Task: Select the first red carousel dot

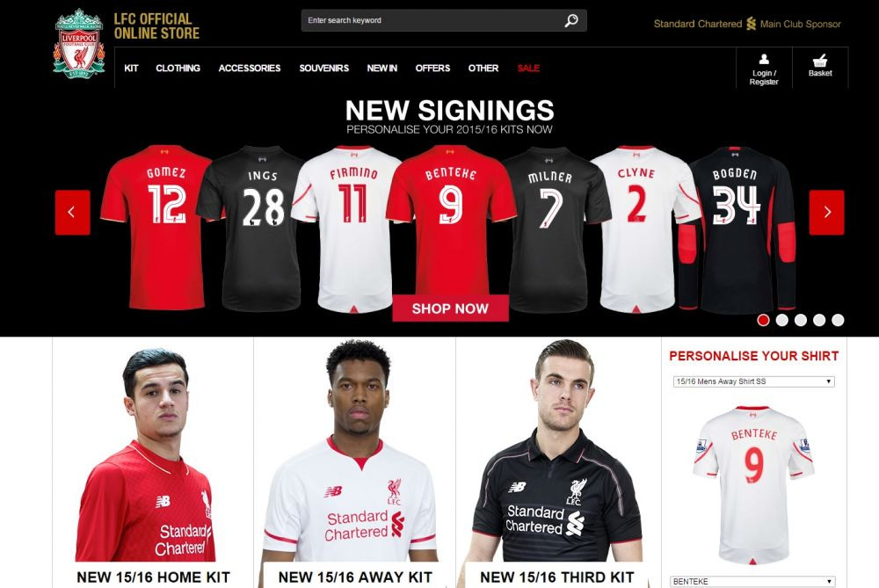Action: pos(763,320)
